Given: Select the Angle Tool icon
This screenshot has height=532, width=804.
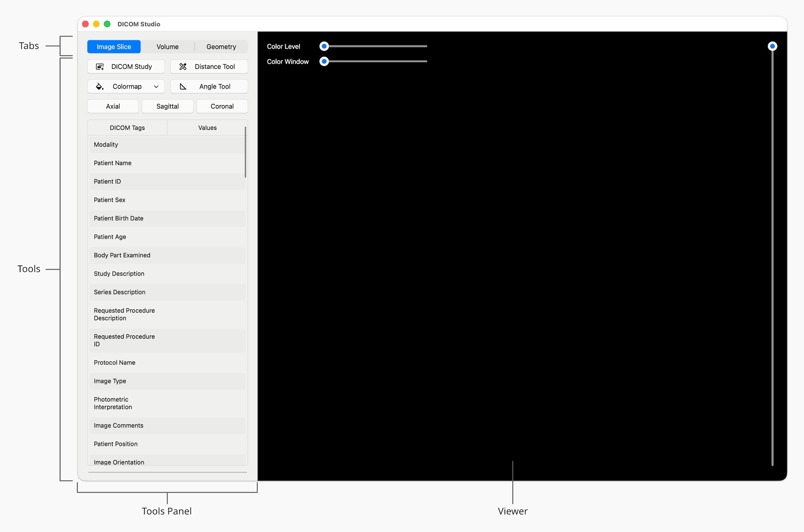Looking at the screenshot, I should click(183, 86).
